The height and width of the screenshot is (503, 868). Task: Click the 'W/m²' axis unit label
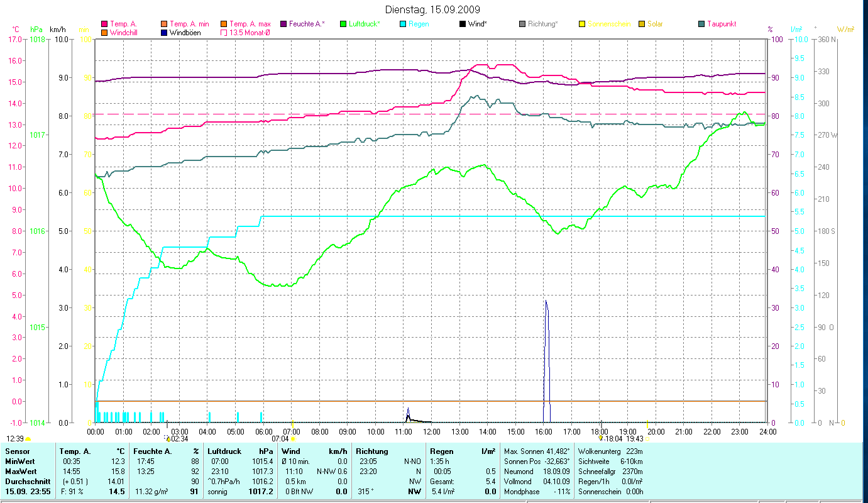click(x=845, y=30)
